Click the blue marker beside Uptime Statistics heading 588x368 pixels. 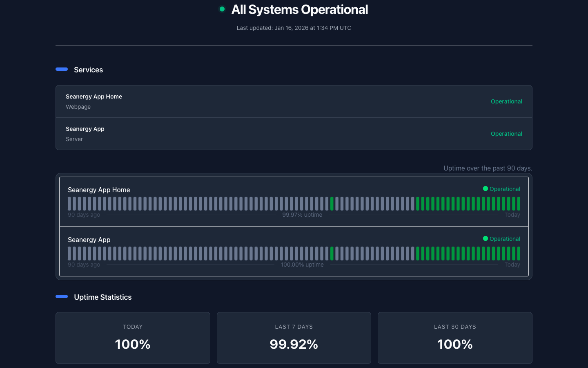click(62, 296)
